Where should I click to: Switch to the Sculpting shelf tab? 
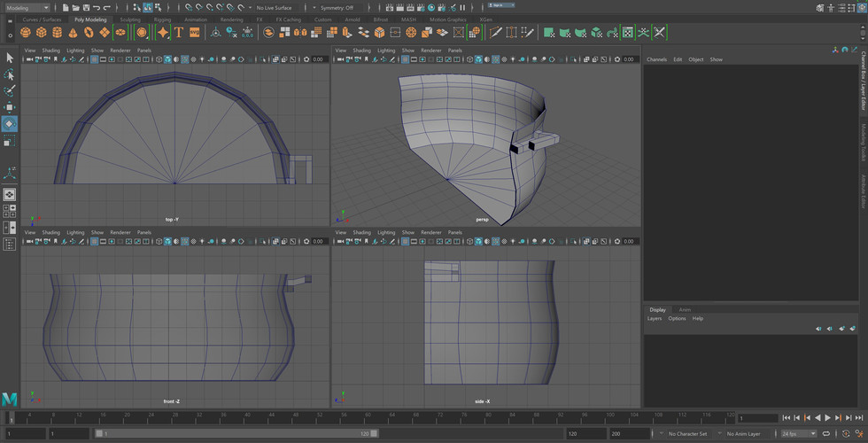[129, 19]
